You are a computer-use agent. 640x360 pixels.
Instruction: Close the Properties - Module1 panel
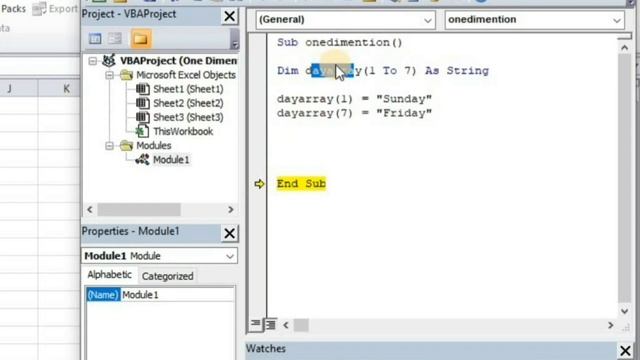[x=229, y=233]
